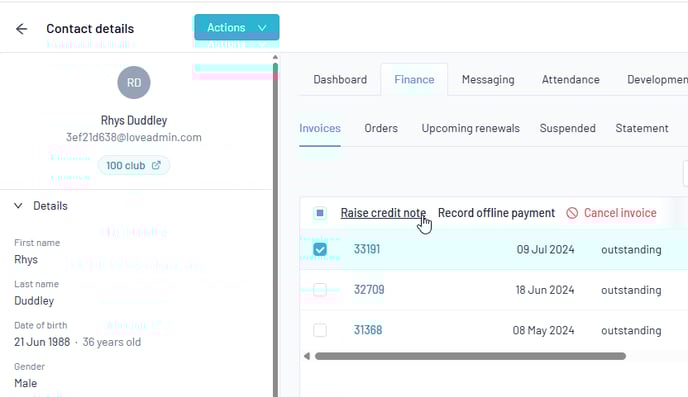Open the Actions dropdown button
The width and height of the screenshot is (688, 397).
(x=236, y=27)
